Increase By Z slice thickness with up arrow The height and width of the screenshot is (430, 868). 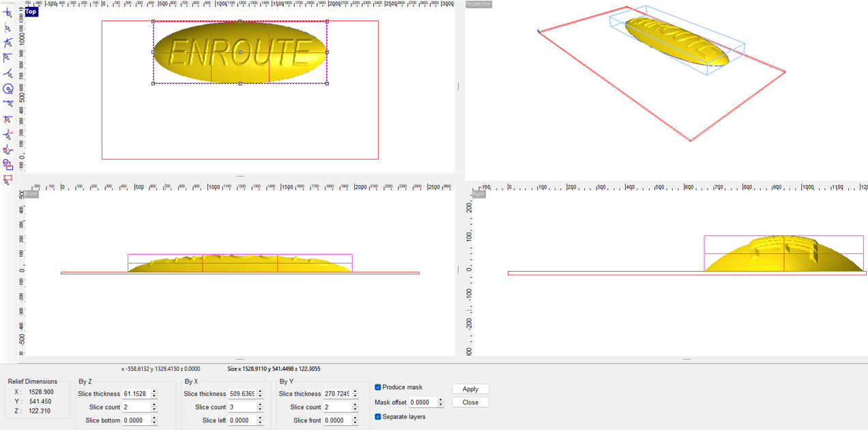[154, 391]
